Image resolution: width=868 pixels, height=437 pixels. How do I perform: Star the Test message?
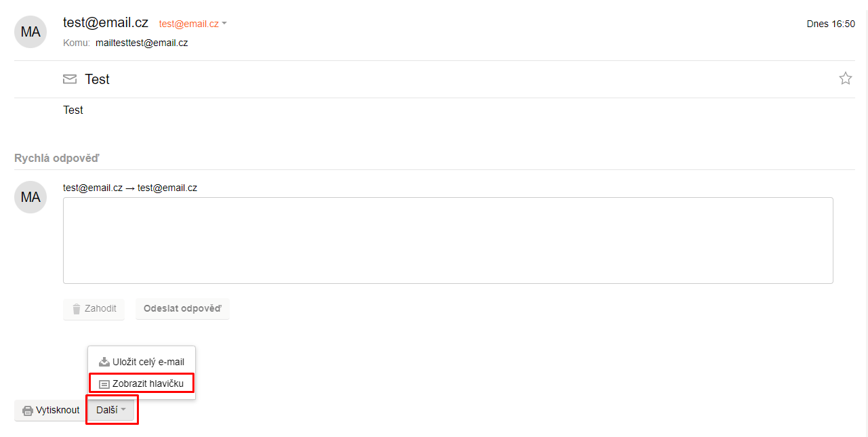(x=845, y=79)
